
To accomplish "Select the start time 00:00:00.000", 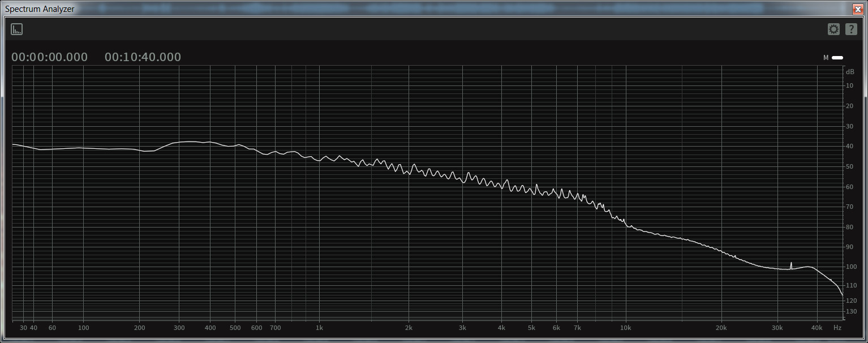I will [50, 57].
